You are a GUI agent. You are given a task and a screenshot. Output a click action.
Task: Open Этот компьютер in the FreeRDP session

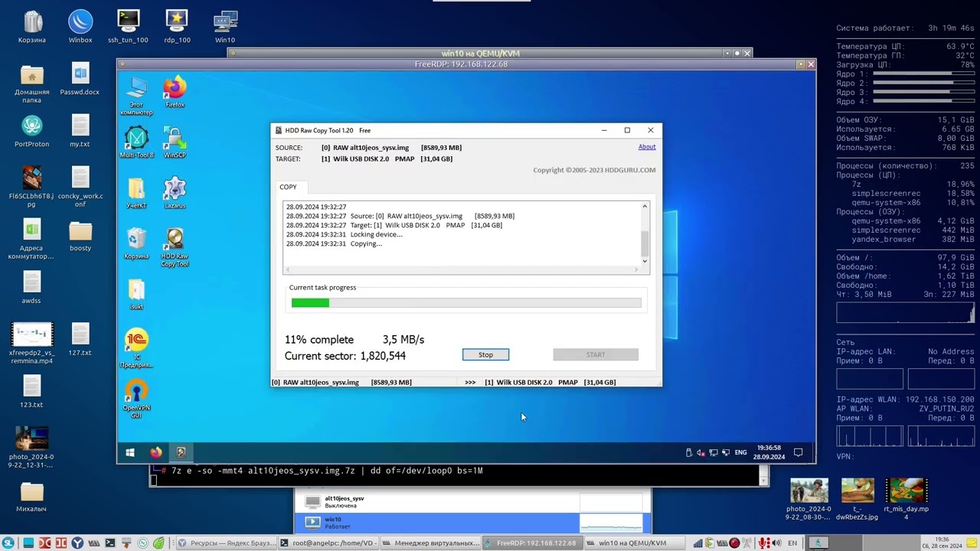coord(136,96)
